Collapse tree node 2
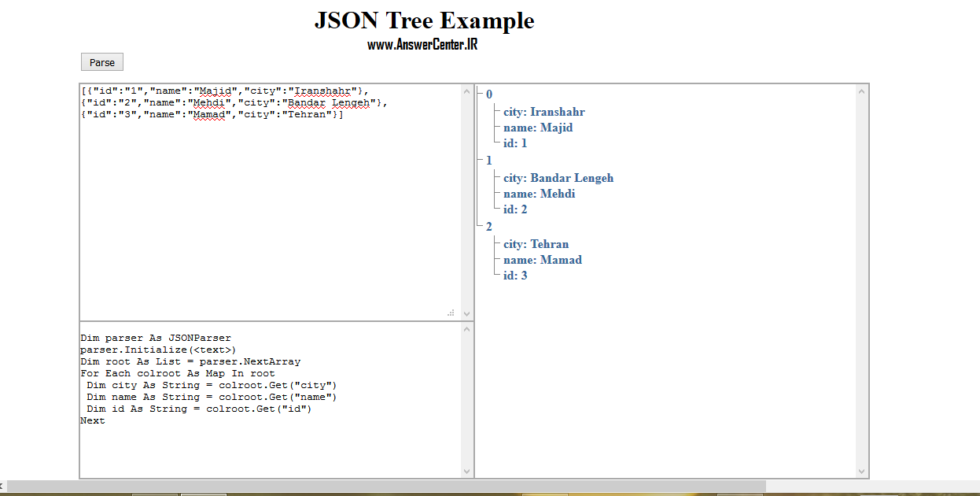This screenshot has height=496, width=980. (x=488, y=227)
